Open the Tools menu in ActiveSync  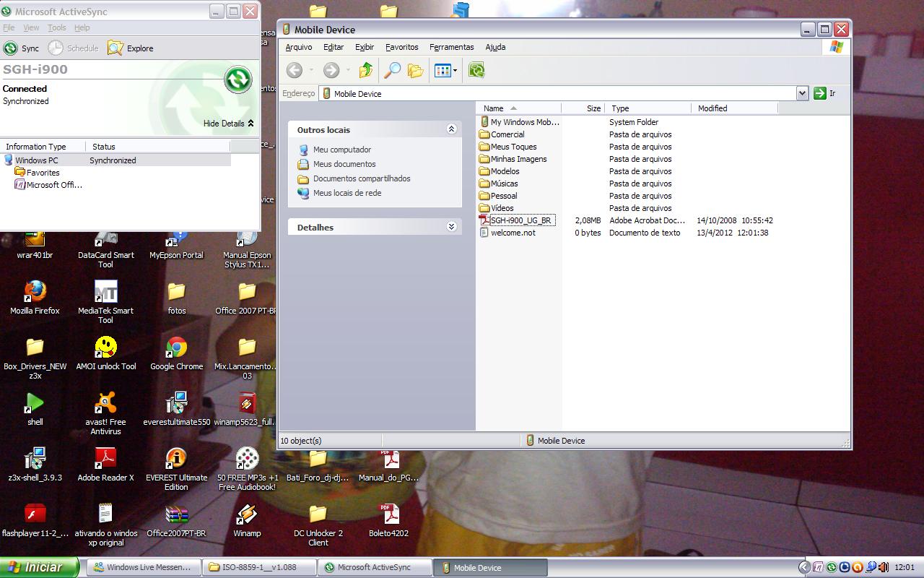point(56,27)
